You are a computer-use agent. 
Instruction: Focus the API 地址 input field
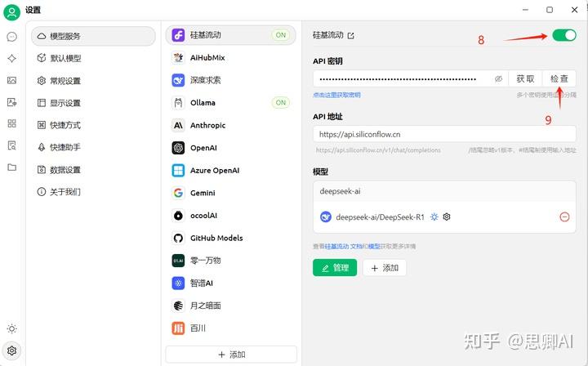tap(444, 134)
